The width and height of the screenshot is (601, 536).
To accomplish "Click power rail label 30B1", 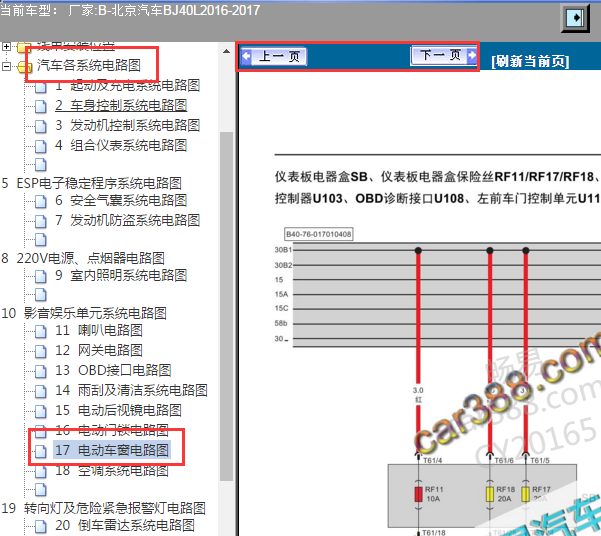I will (283, 250).
